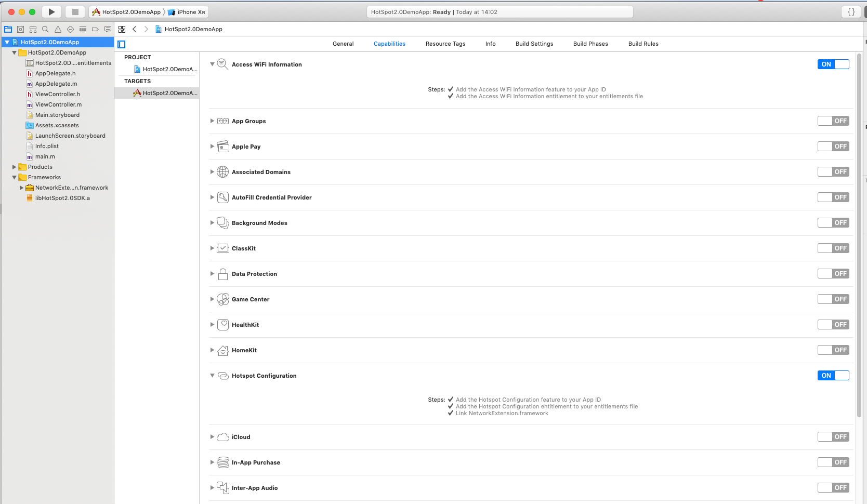867x504 pixels.
Task: Go forward in editor history
Action: [x=146, y=30]
